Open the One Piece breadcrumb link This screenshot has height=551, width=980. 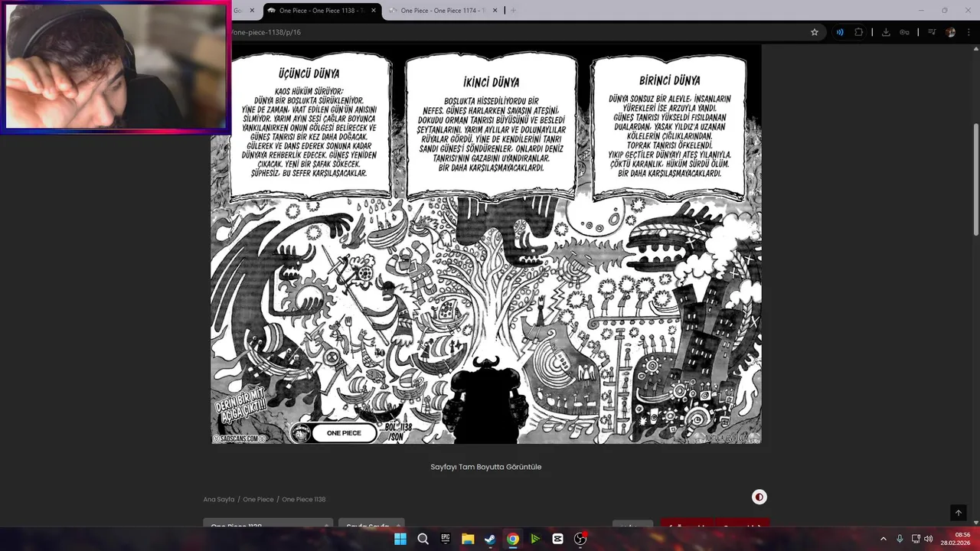pyautogui.click(x=258, y=499)
